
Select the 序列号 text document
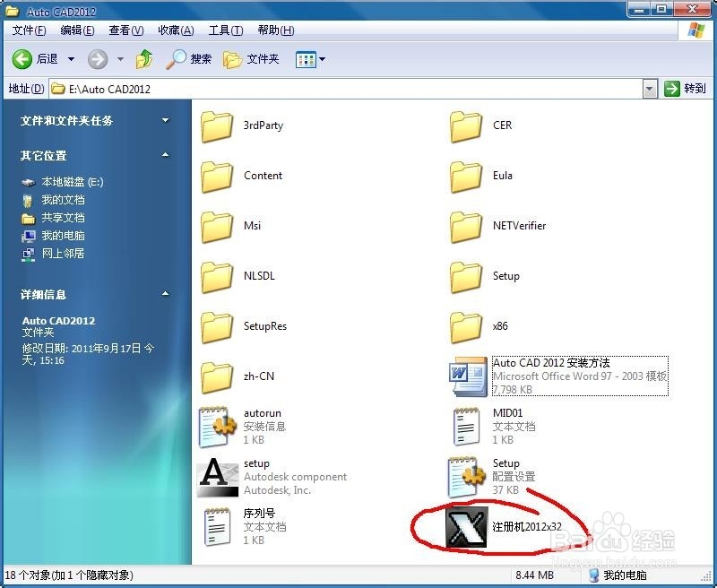click(245, 527)
